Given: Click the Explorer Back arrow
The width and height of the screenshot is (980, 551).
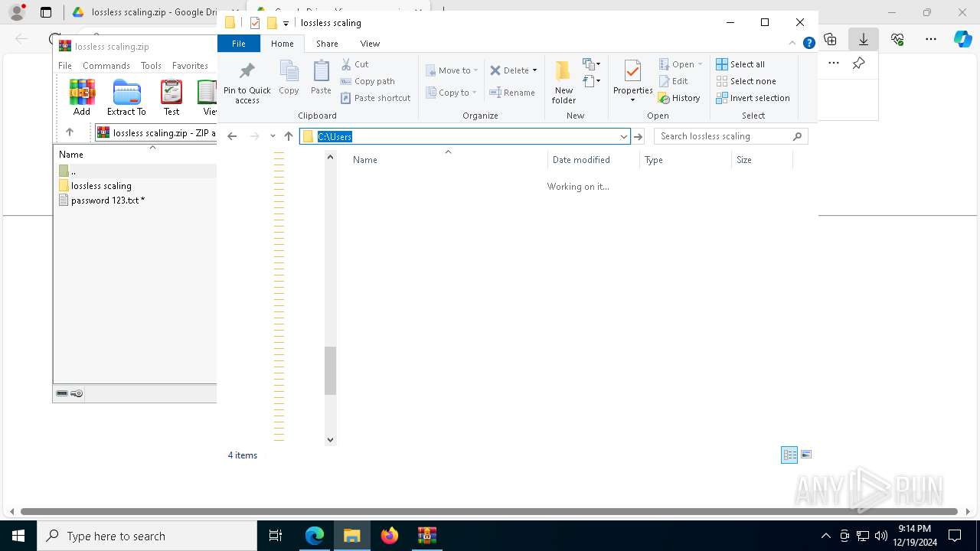Looking at the screenshot, I should tap(233, 136).
